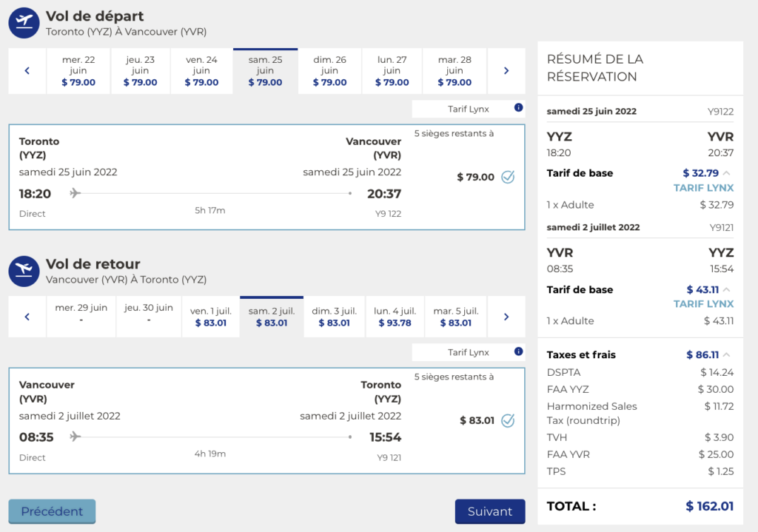Select the lun. 4 juil. return date
Image resolution: width=758 pixels, height=532 pixels.
(x=395, y=316)
